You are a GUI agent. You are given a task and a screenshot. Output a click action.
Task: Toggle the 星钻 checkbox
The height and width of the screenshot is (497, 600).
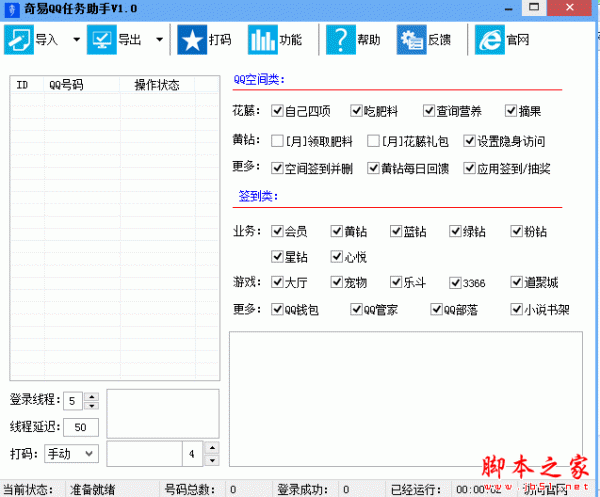(277, 256)
